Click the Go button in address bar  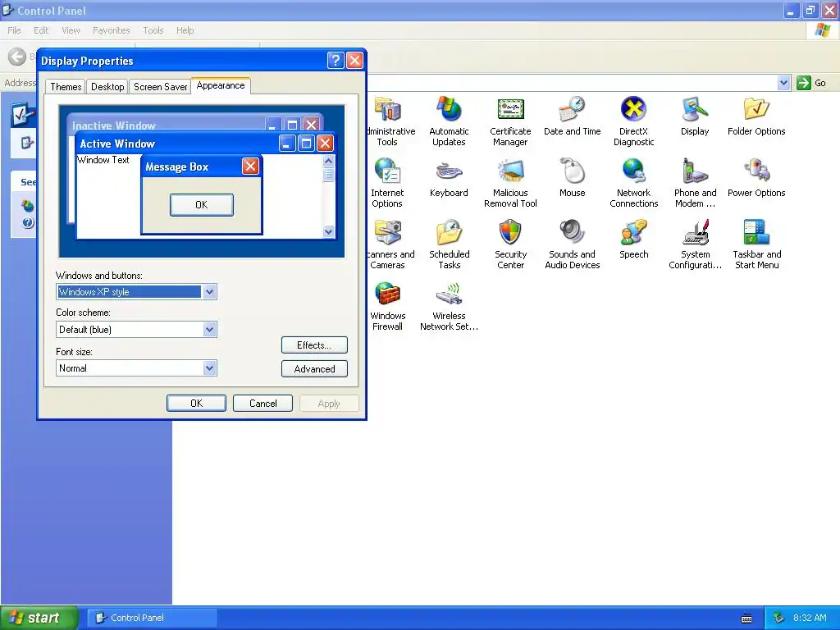click(x=811, y=83)
